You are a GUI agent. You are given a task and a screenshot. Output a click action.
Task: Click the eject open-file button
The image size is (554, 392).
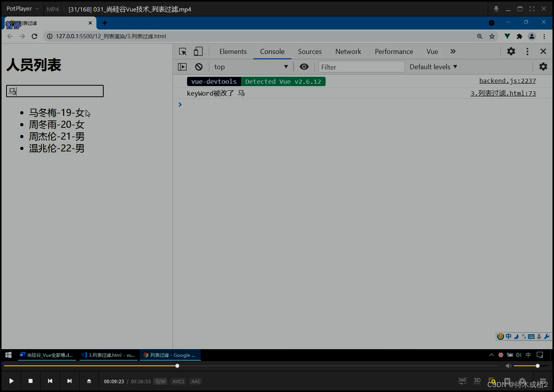click(x=89, y=381)
